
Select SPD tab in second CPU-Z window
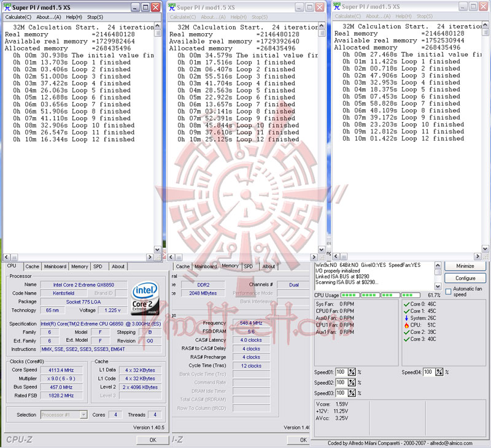(x=249, y=266)
